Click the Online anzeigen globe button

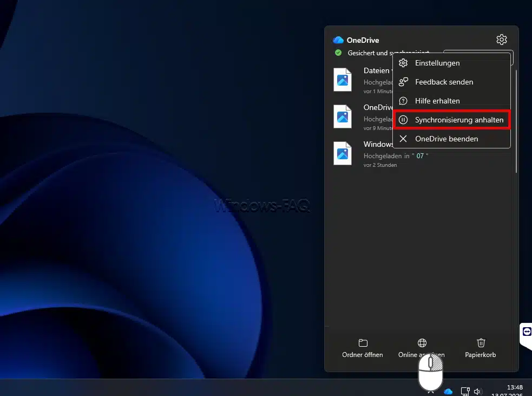[422, 348]
